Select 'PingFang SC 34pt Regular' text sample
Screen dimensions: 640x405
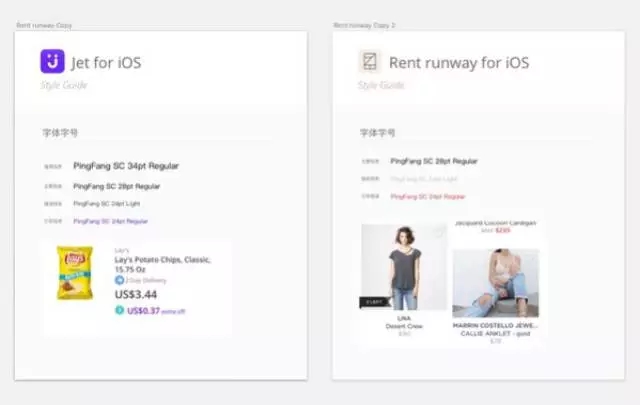coord(126,166)
